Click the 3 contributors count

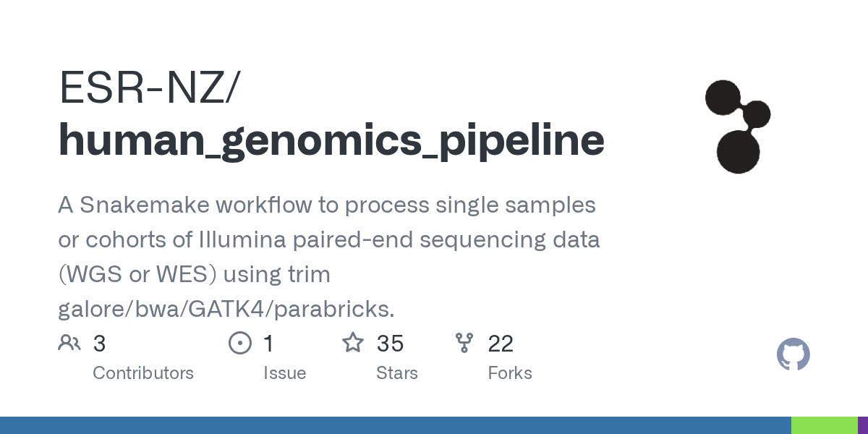[x=100, y=344]
